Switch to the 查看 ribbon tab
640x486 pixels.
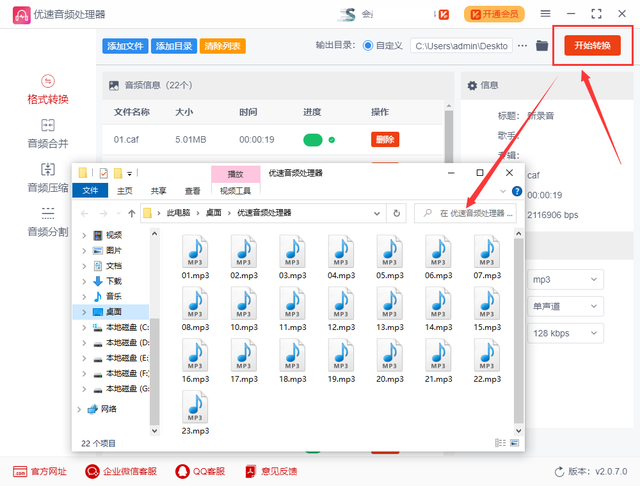pyautogui.click(x=191, y=191)
